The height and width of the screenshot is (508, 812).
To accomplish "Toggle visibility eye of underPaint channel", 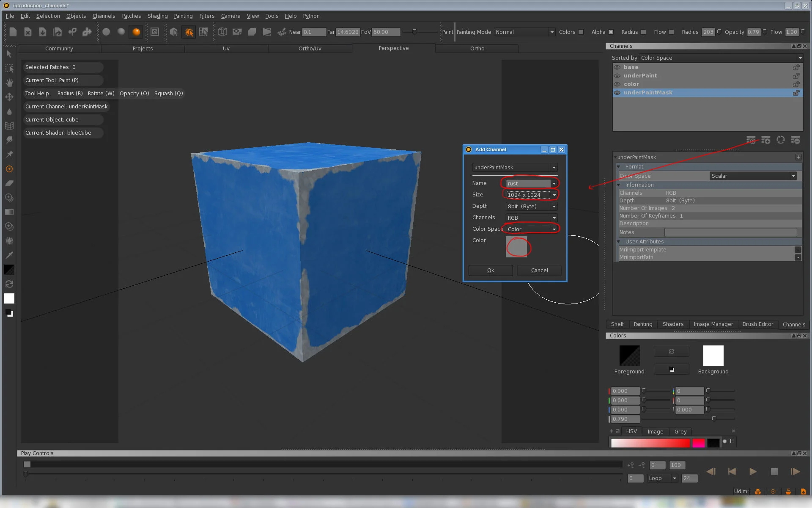I will coord(617,76).
